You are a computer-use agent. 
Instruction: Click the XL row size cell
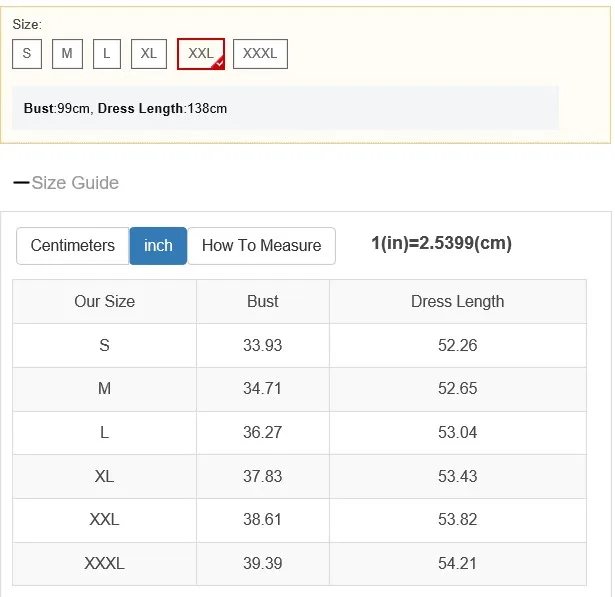point(104,477)
